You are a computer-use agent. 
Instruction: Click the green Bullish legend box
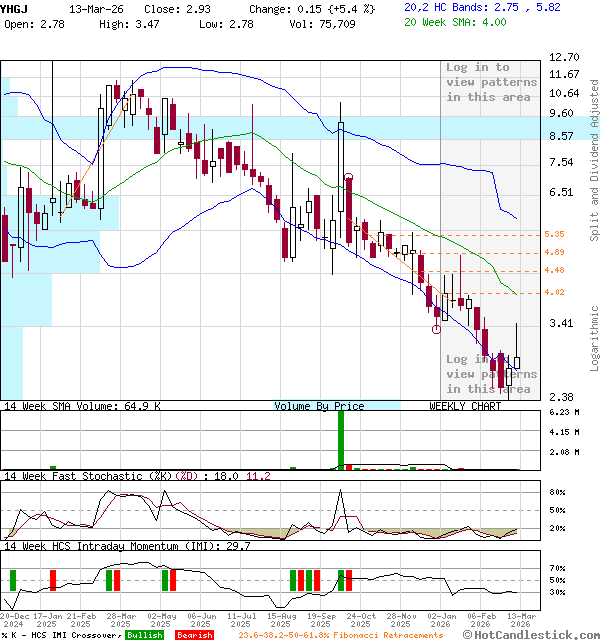tap(145, 635)
